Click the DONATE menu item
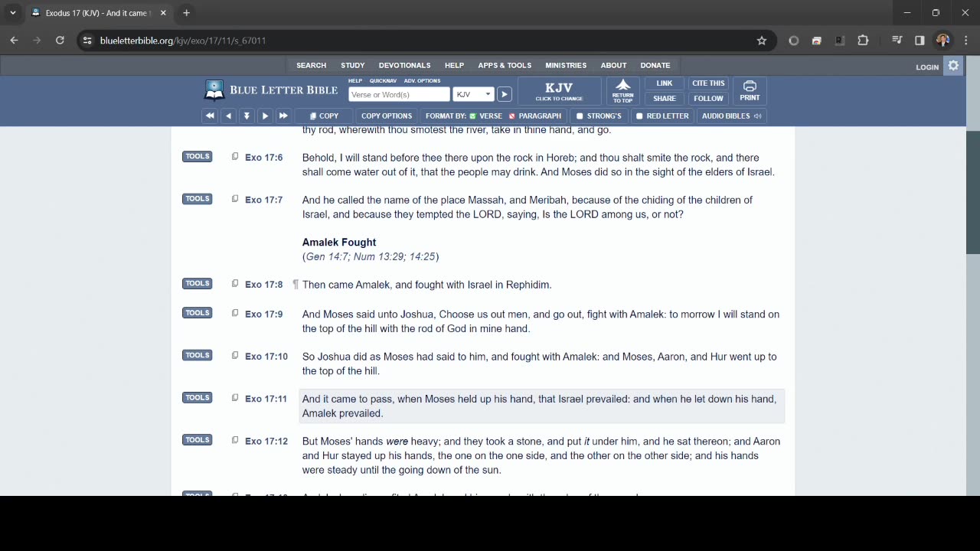This screenshot has height=551, width=980. (x=655, y=66)
